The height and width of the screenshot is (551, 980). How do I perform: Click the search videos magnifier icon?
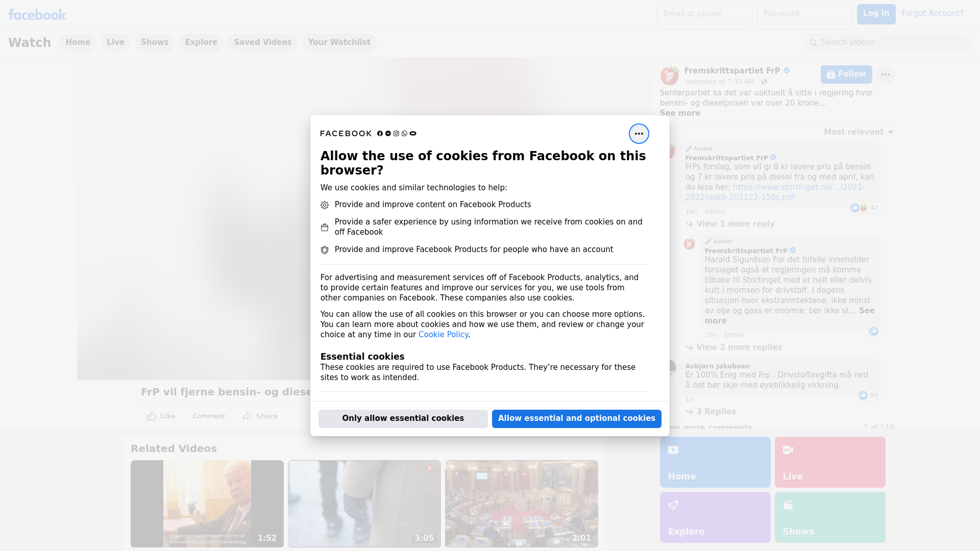coord(814,43)
